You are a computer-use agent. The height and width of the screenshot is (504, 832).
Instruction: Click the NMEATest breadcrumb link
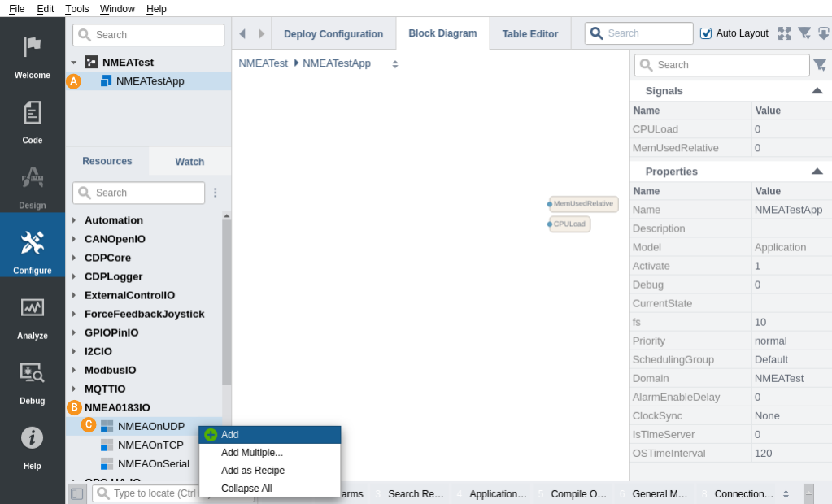click(263, 63)
